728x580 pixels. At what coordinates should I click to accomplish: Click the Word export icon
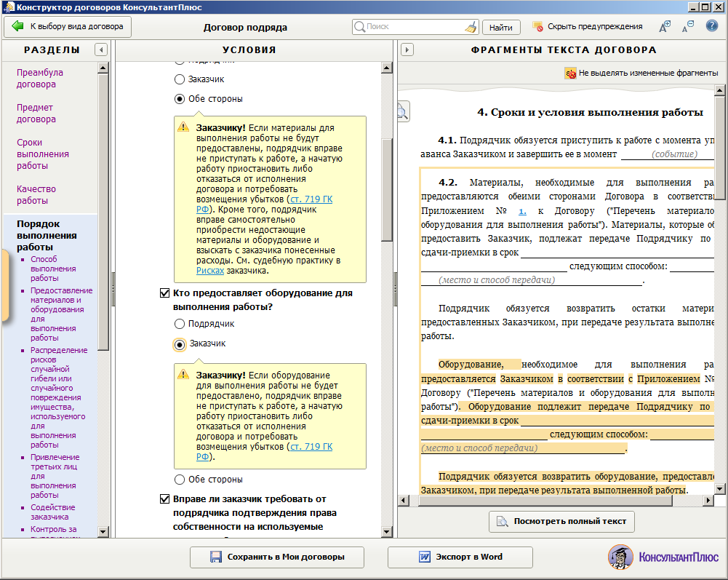click(424, 557)
